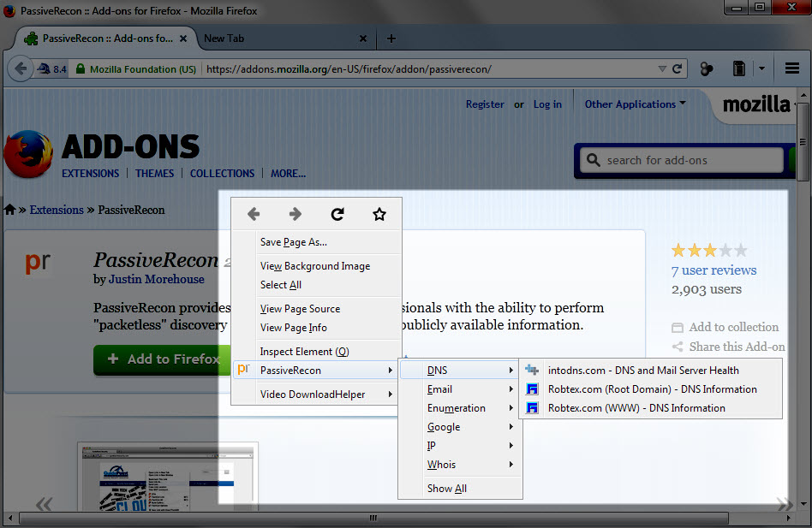Click the intodns.com entry icon

pos(532,371)
